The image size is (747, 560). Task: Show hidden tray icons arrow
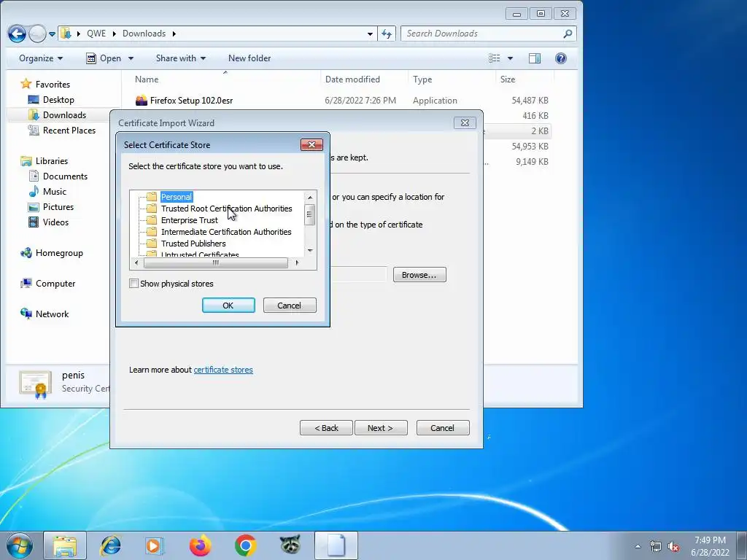(638, 546)
